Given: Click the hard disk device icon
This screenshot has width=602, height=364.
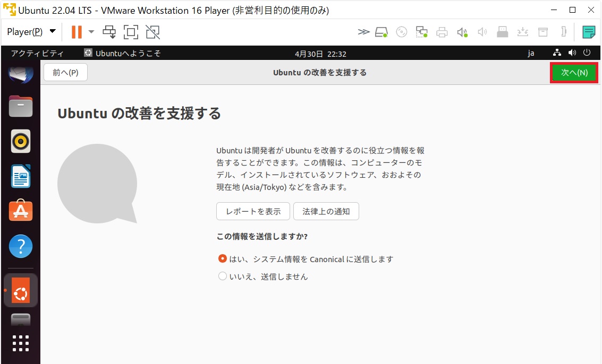Looking at the screenshot, I should click(x=381, y=32).
